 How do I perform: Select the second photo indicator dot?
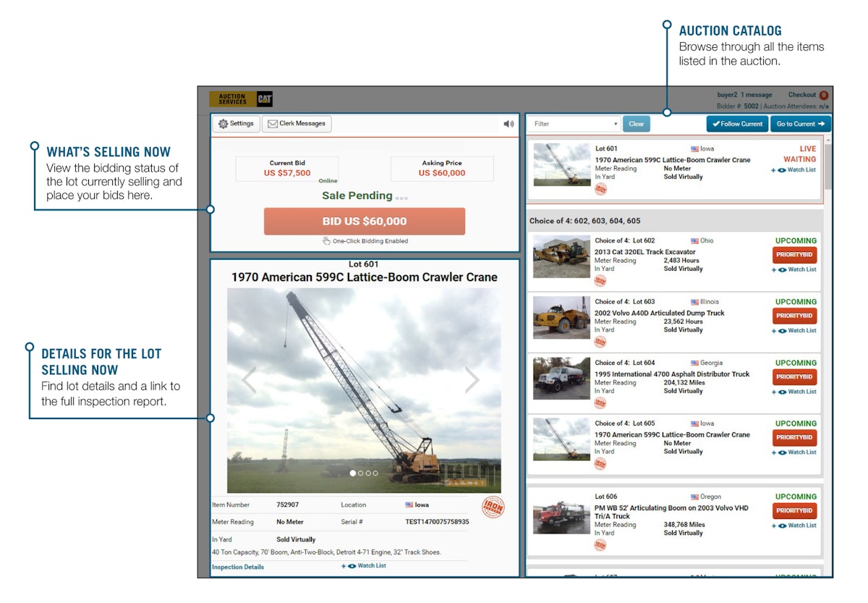click(359, 472)
